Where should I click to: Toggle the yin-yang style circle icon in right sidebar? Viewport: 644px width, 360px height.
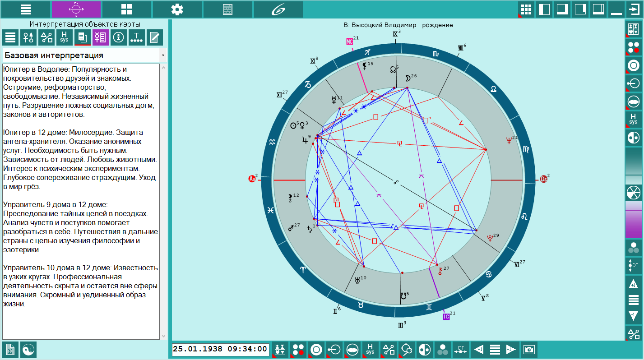click(634, 138)
